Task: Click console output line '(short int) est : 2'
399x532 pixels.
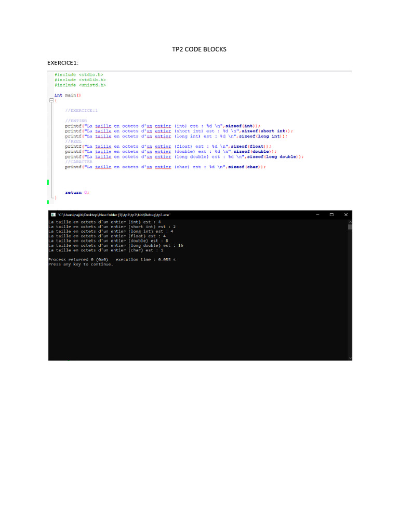Action: pos(112,227)
